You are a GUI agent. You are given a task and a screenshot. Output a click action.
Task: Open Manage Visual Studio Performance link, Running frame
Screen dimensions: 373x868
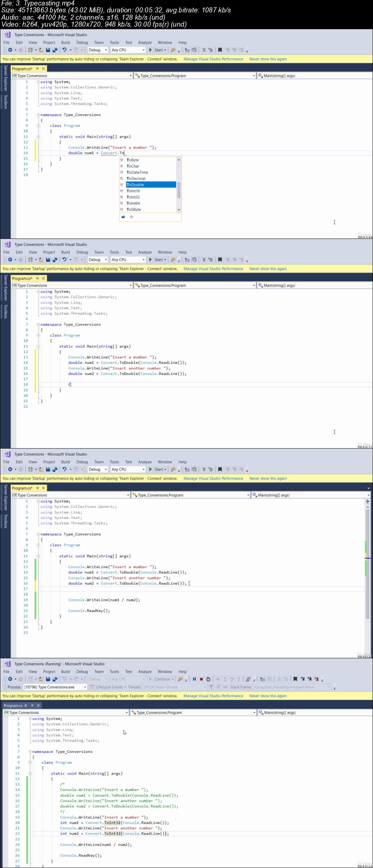coord(213,696)
